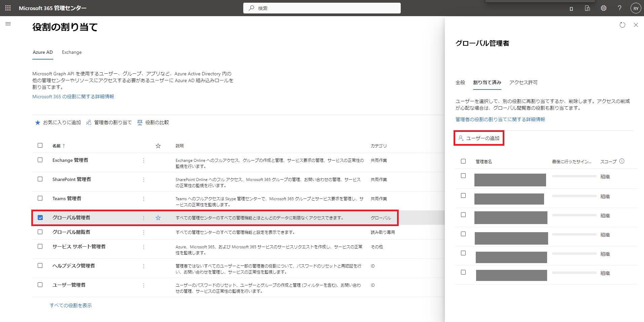The image size is (644, 322).
Task: Check the グローバル閲覧者 checkbox
Action: (x=40, y=232)
